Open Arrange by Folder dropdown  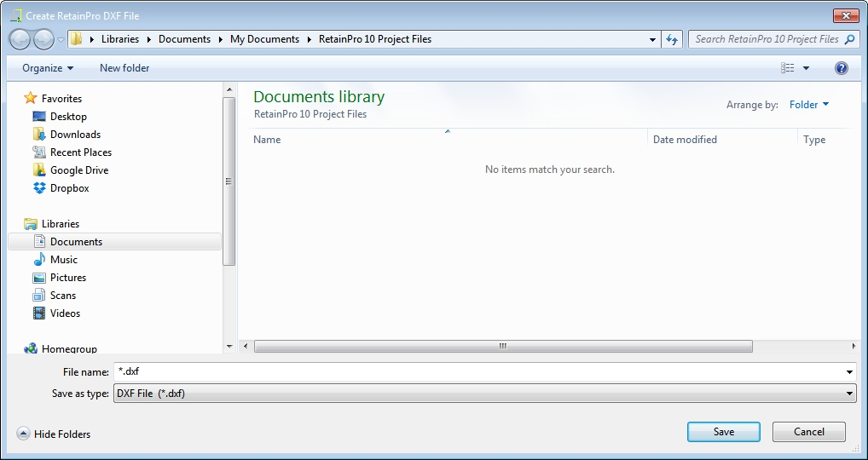808,105
